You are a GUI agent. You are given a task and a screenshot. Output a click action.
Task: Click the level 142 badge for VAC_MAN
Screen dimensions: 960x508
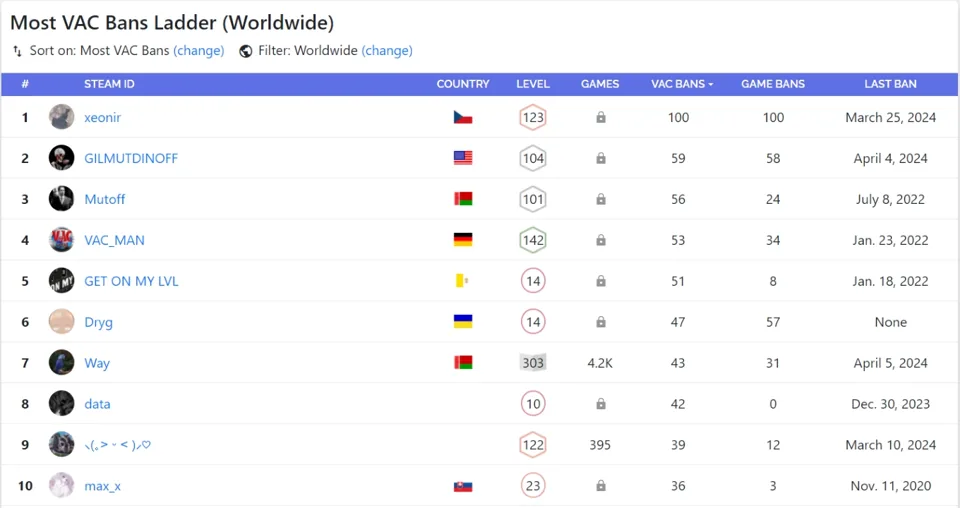point(533,240)
